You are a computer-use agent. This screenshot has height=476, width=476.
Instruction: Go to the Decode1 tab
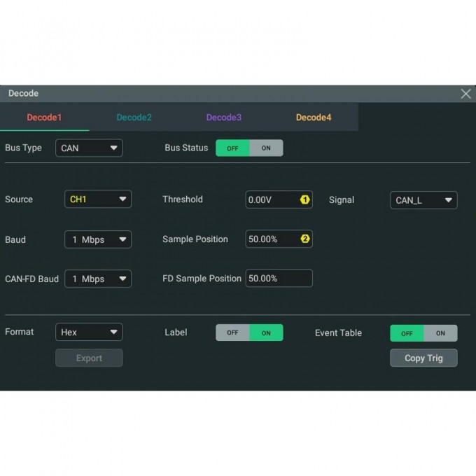(45, 118)
